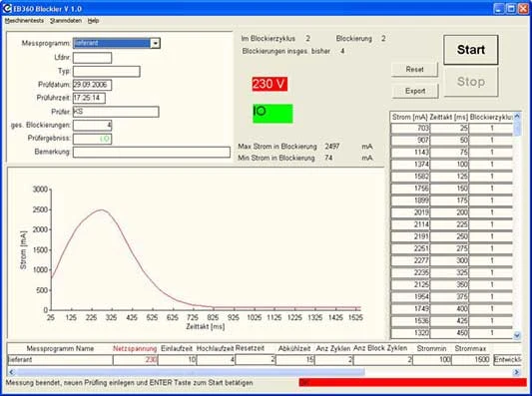
Task: Select the Strom cell with value 907
Action: (x=410, y=140)
